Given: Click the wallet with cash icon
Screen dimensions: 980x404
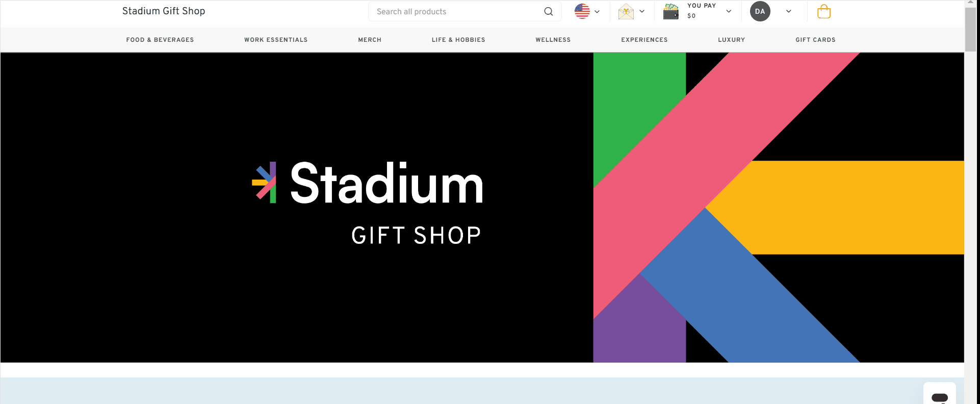Looking at the screenshot, I should pyautogui.click(x=671, y=11).
